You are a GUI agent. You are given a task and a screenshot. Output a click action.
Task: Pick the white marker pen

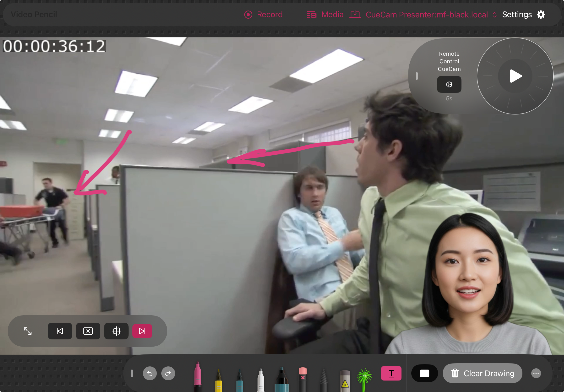(x=260, y=380)
